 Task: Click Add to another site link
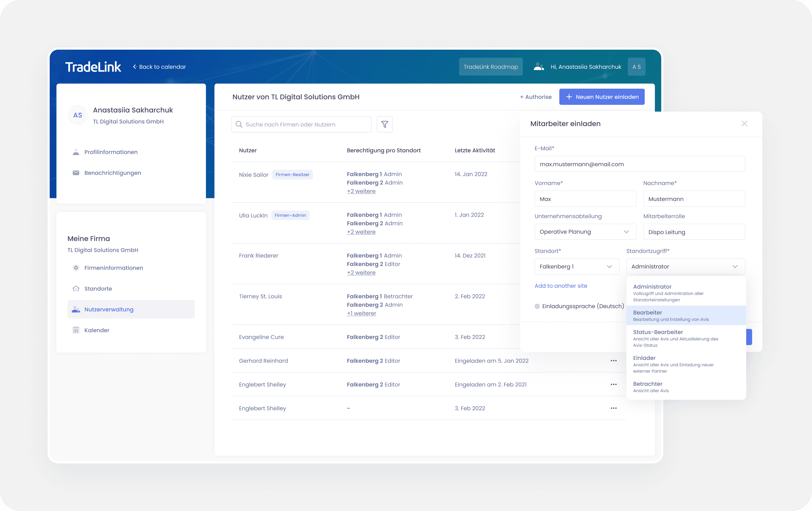point(561,286)
